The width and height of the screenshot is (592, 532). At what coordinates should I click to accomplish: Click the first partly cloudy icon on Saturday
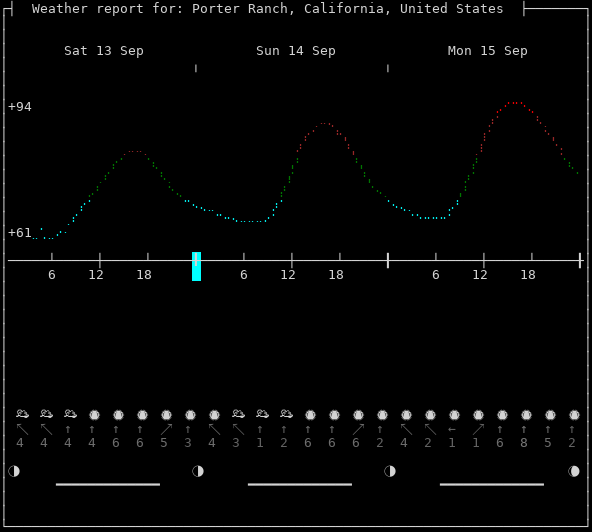tap(23, 414)
